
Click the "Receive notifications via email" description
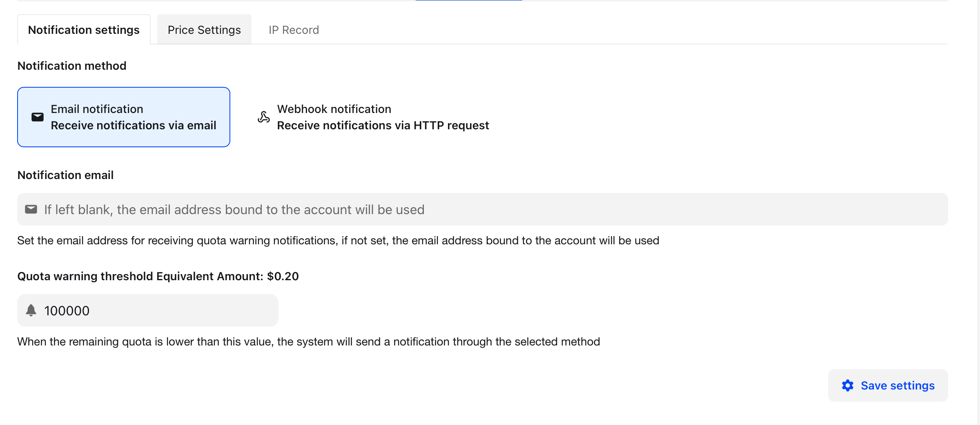(x=134, y=125)
